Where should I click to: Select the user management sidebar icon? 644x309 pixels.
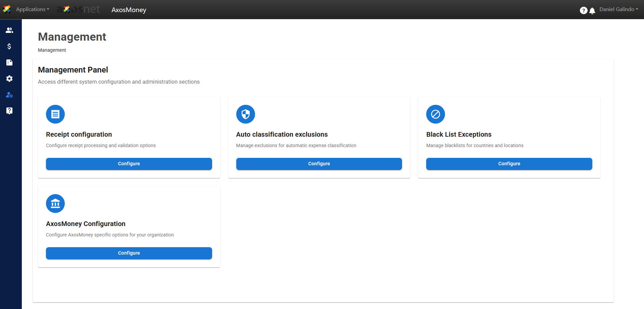[x=9, y=95]
